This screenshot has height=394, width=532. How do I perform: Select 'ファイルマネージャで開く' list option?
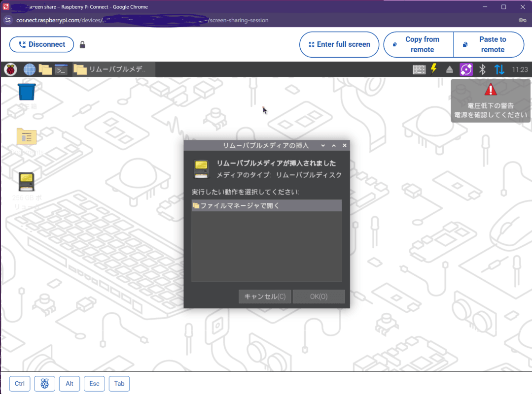point(266,205)
